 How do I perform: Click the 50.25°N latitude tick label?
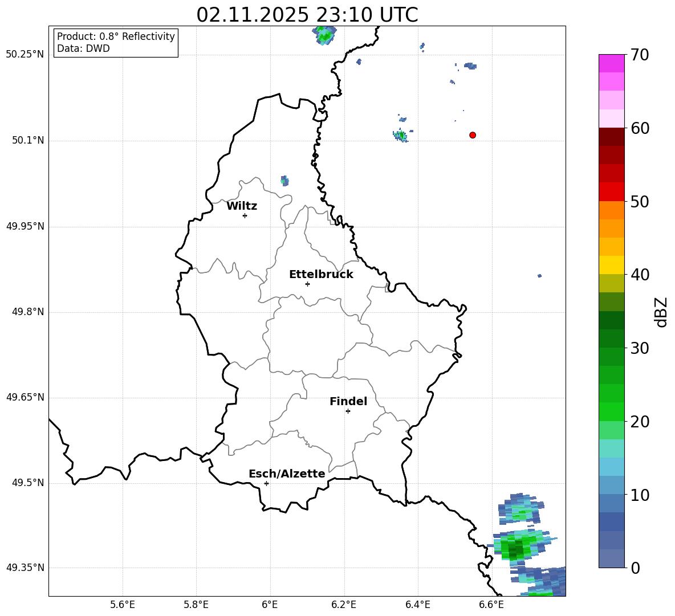[x=25, y=55]
